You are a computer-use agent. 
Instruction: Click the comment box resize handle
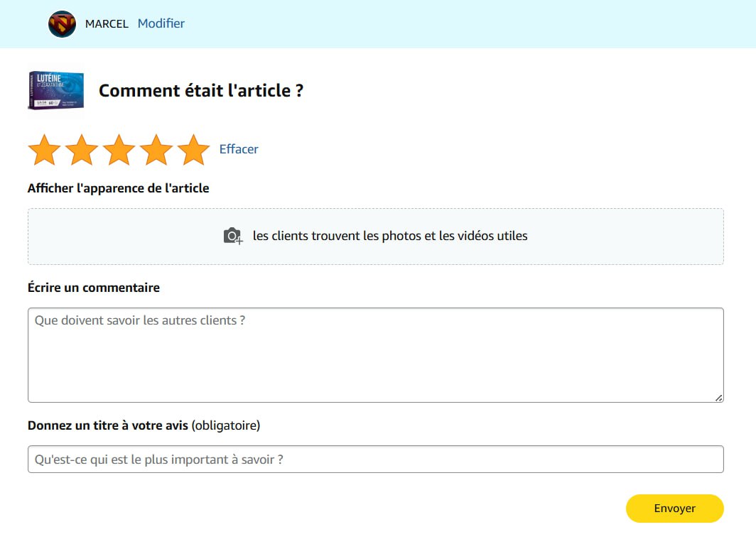coord(718,398)
